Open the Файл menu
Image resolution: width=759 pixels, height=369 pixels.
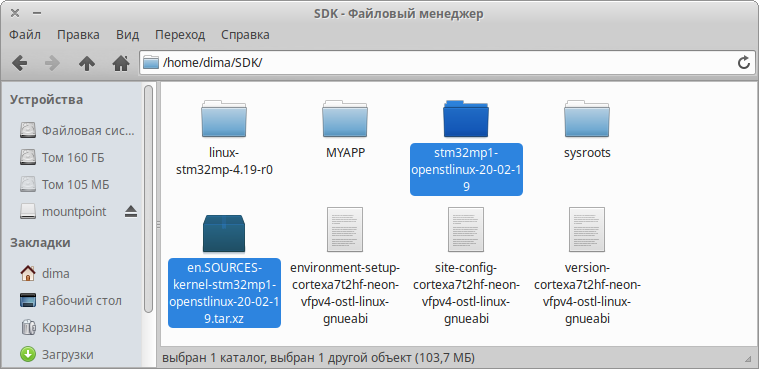coord(25,35)
